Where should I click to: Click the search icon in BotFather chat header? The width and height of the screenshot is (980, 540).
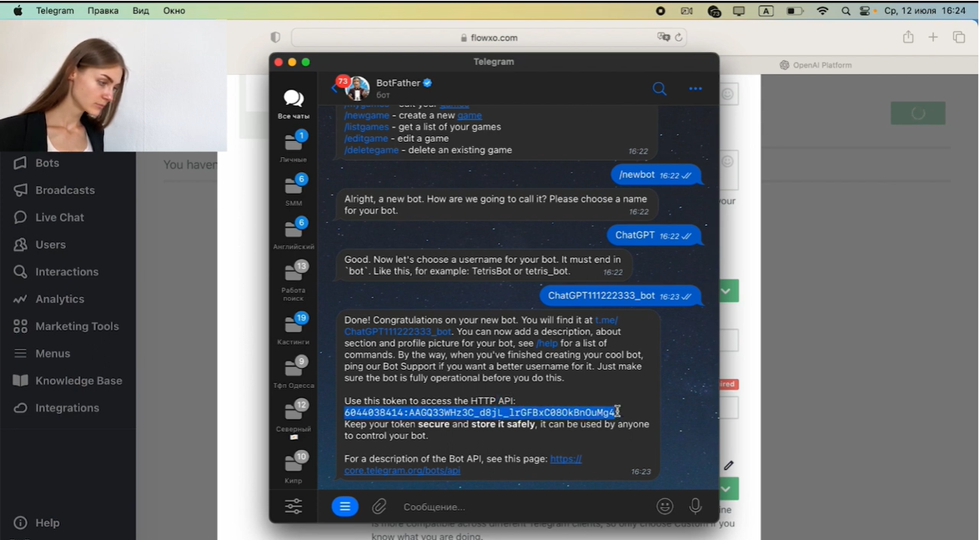pyautogui.click(x=659, y=89)
